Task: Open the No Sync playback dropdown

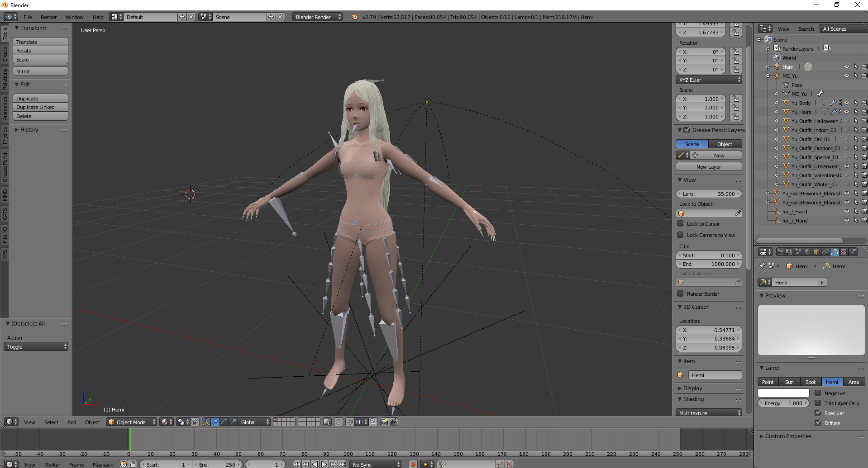Action: pyautogui.click(x=376, y=464)
